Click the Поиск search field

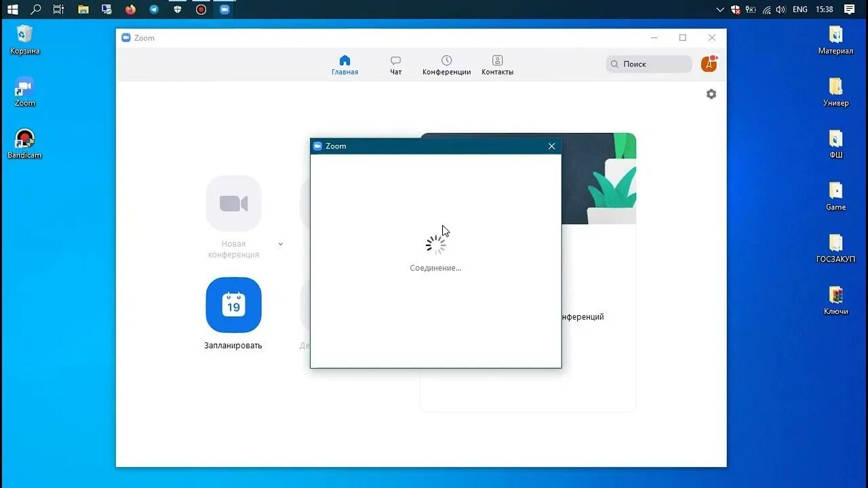(x=649, y=64)
